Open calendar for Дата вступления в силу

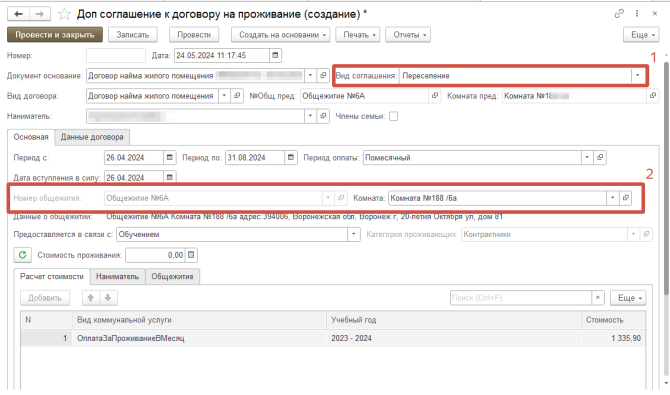pyautogui.click(x=170, y=177)
